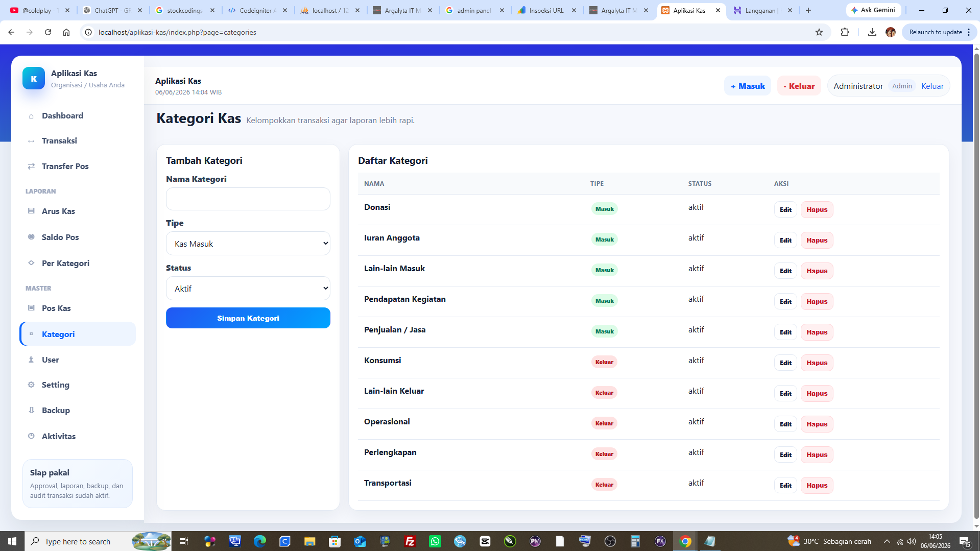
Task: Open Chrome menu beside Relaunch to update
Action: 969,32
